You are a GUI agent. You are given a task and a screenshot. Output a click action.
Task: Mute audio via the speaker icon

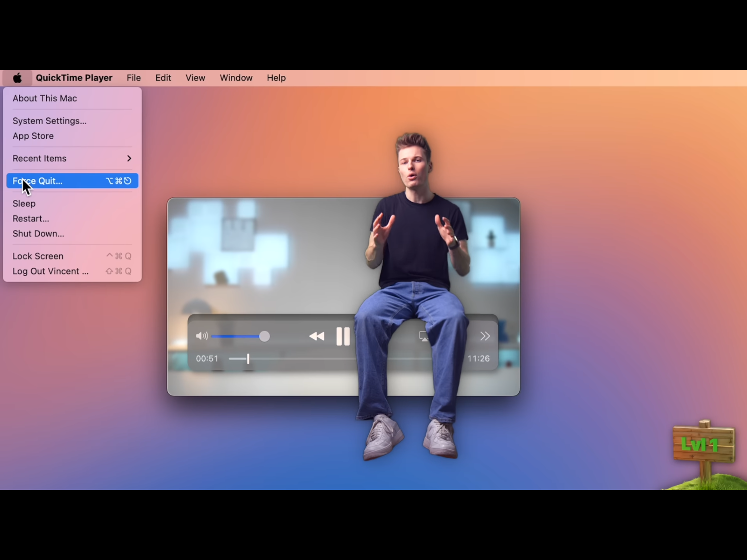point(202,336)
